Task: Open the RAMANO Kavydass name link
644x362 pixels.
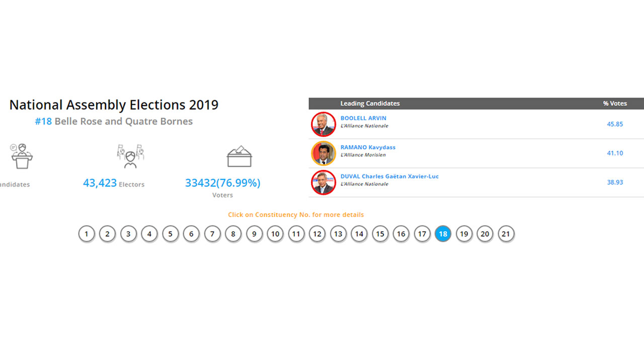Action: coord(368,147)
